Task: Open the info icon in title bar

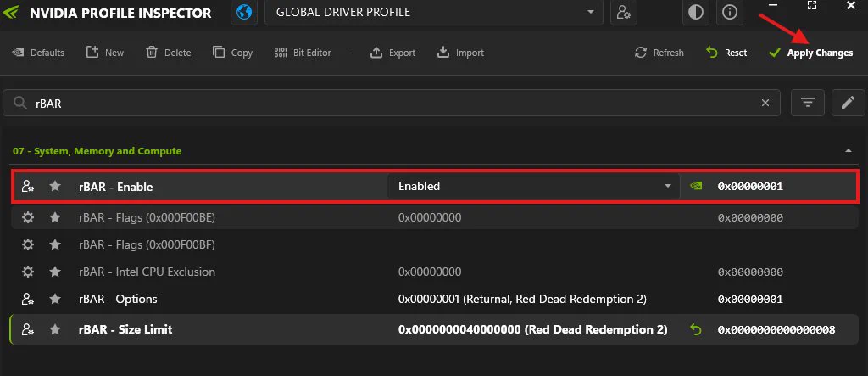Action: pos(730,12)
